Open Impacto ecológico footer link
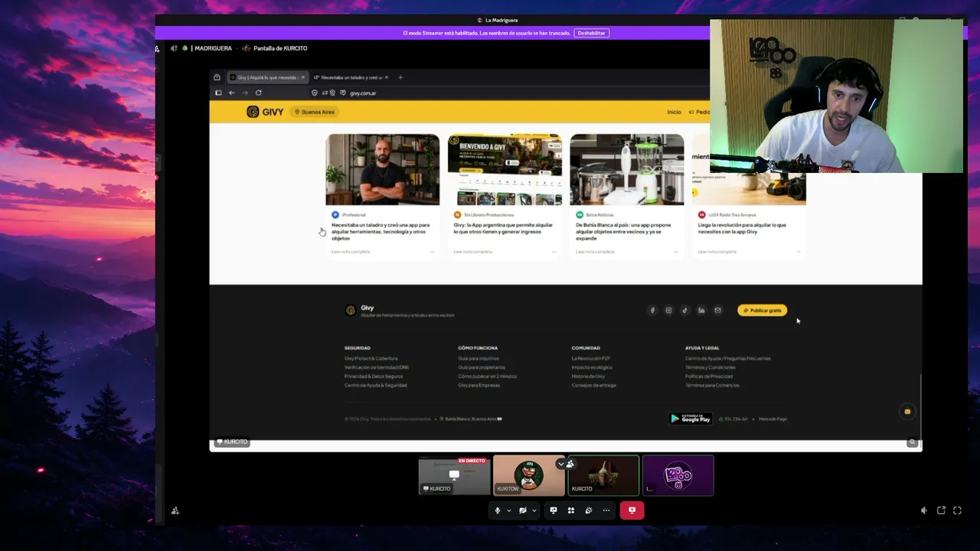 pos(592,367)
